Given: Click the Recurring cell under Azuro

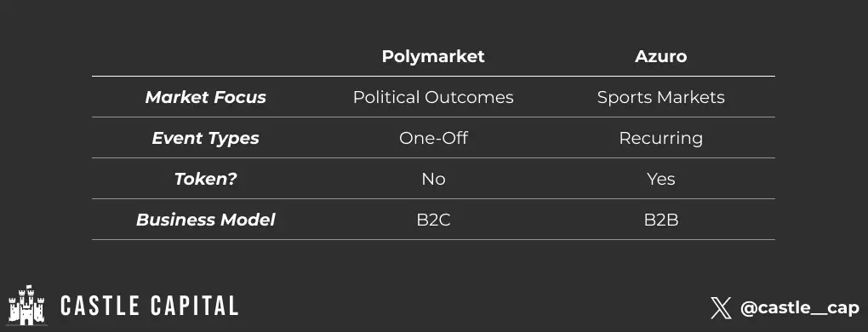Looking at the screenshot, I should (660, 138).
